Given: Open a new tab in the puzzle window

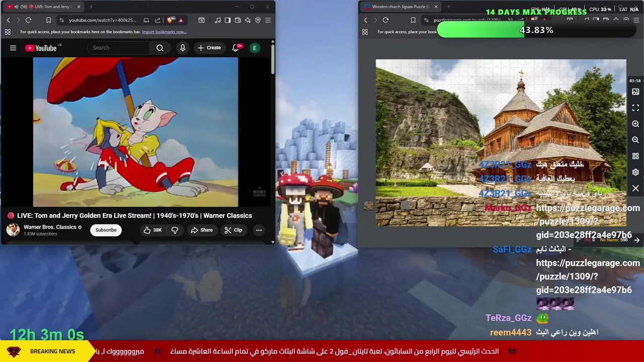Looking at the screenshot, I should 448,7.
